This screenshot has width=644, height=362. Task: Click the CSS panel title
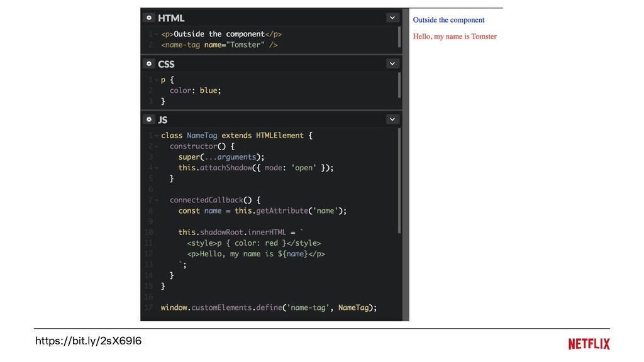point(166,64)
